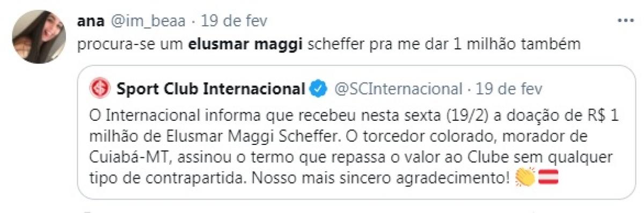Click the @SCInternacional handle
Viewport: 644px width, 213px height.
click(x=399, y=88)
